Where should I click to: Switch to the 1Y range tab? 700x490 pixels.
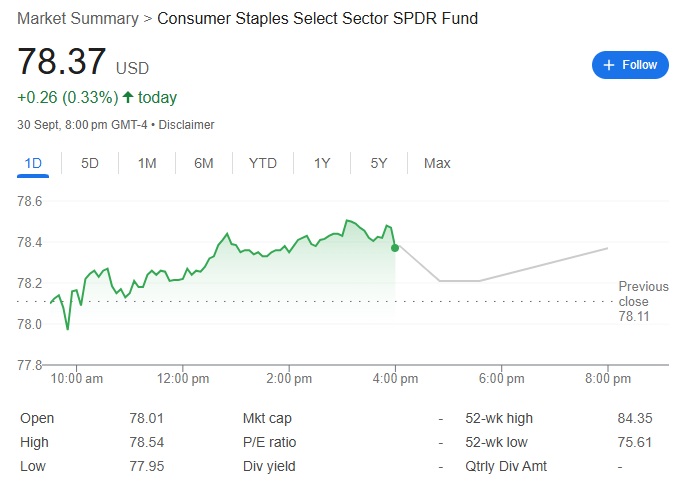point(322,163)
